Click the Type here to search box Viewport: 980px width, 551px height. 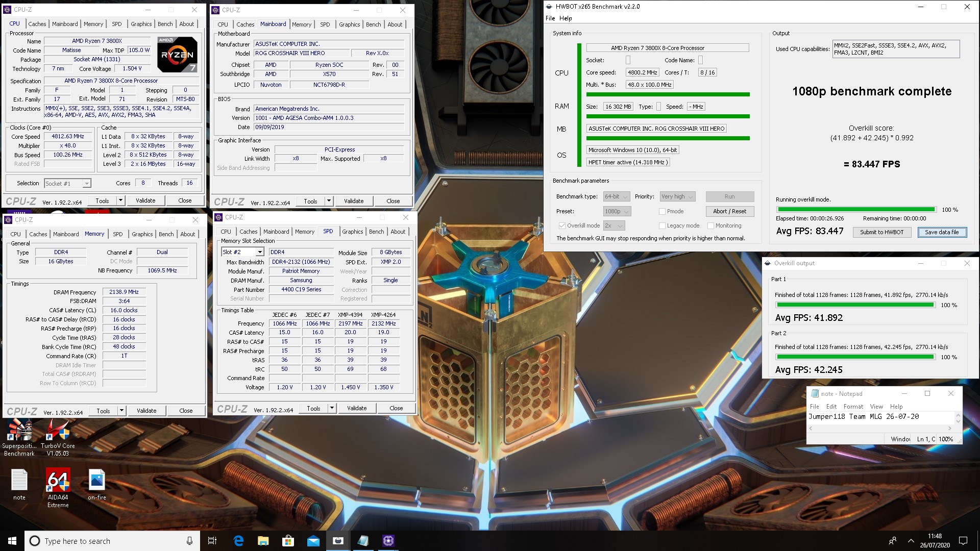pyautogui.click(x=112, y=541)
